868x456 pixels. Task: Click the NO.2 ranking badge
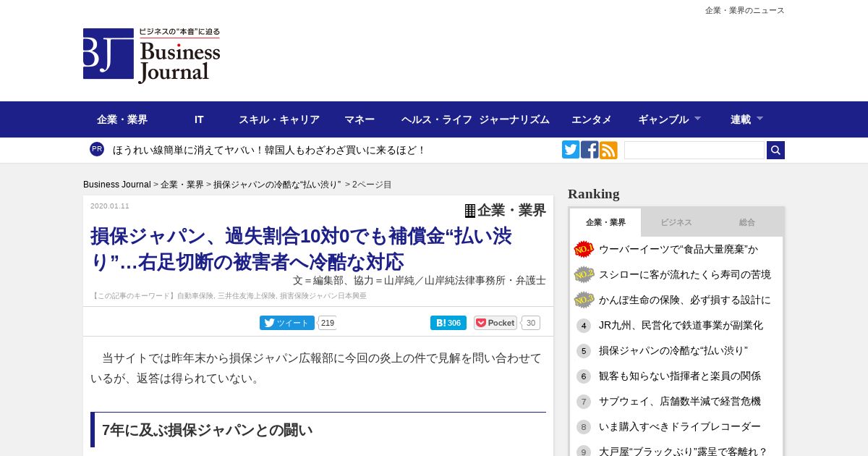point(584,274)
